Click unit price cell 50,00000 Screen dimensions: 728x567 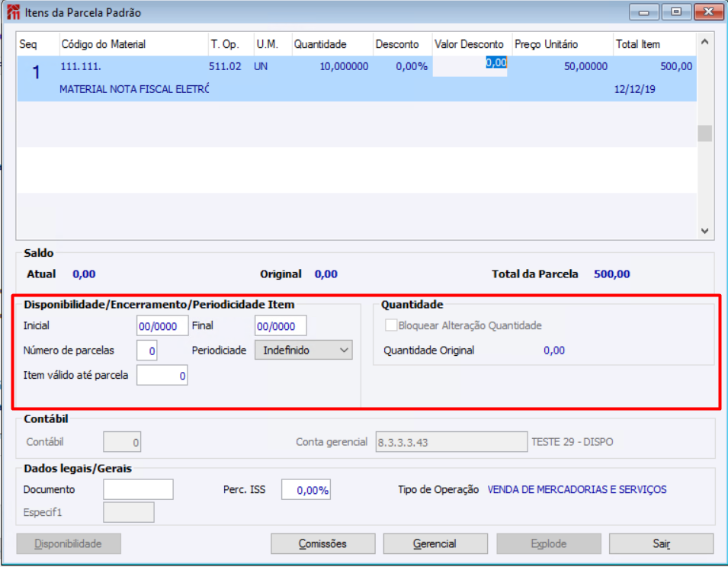click(586, 67)
